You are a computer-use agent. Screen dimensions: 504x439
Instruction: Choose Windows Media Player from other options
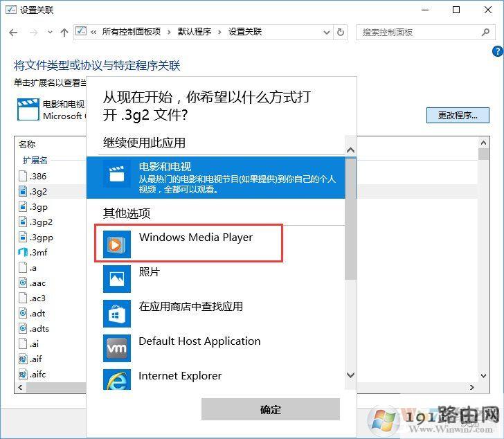(196, 238)
